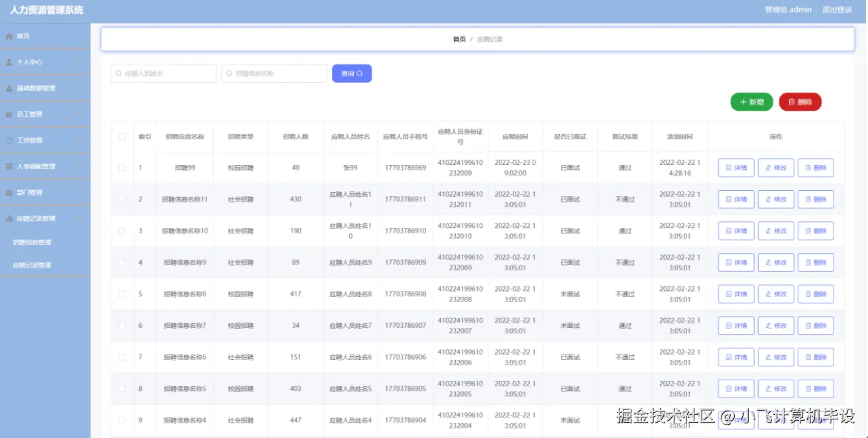Click 删除 for 招聘信息名称7
The image size is (868, 438).
coord(816,326)
